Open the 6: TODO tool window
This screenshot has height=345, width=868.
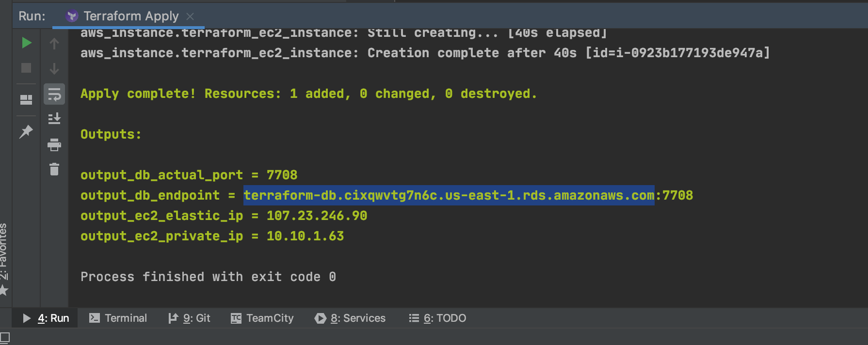pos(437,318)
